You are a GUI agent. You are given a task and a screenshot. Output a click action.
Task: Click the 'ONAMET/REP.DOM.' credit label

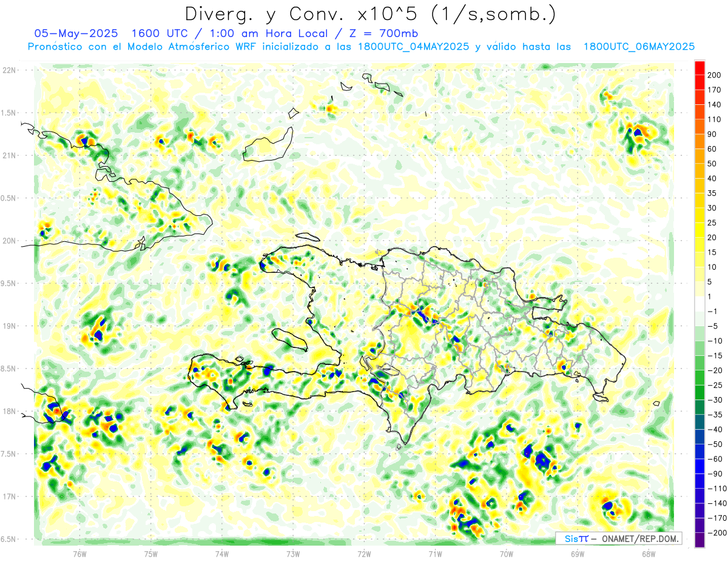pos(639,538)
